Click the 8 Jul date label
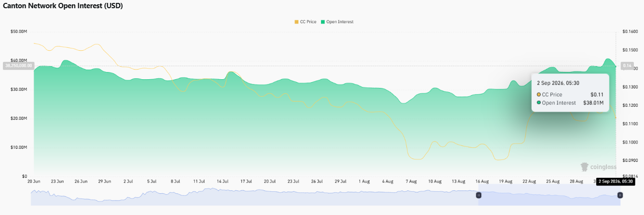The image size is (644, 215). coord(175,181)
